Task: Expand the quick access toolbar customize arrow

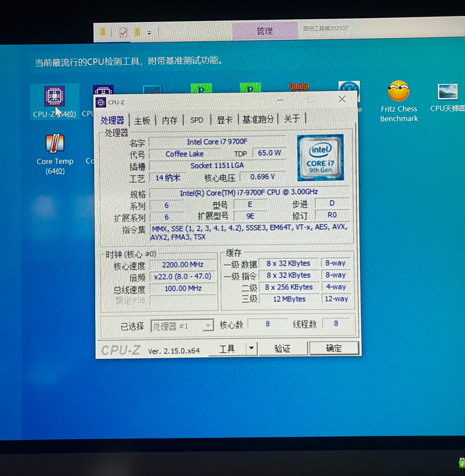Action: 149,33
